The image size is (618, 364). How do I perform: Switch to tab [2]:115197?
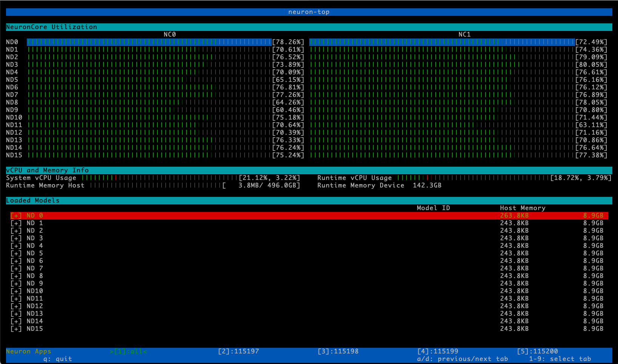238,351
